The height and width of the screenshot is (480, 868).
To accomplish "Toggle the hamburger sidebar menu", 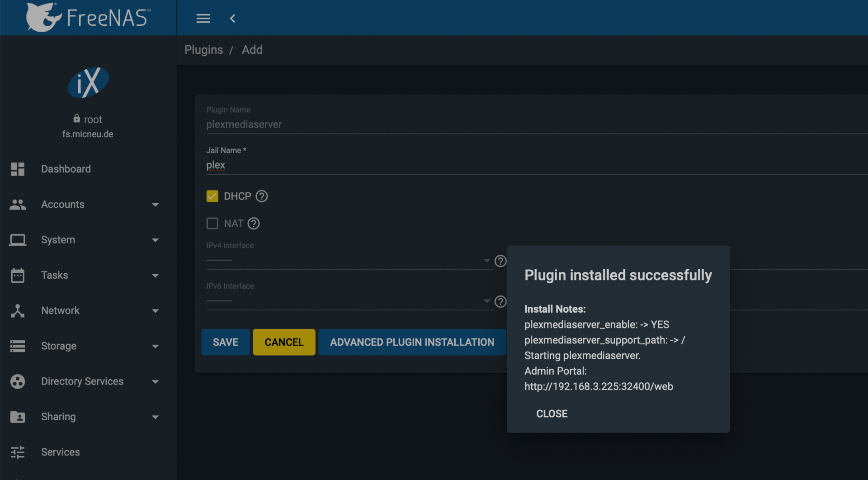I will point(203,19).
